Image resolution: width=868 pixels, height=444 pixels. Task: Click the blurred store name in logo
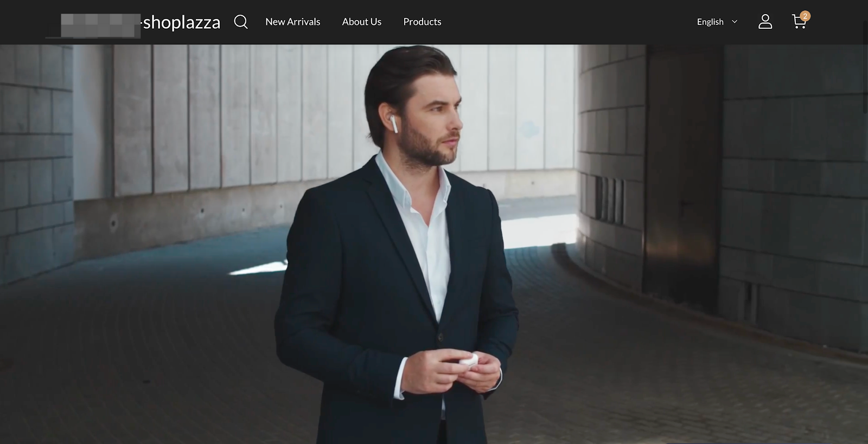click(x=100, y=25)
